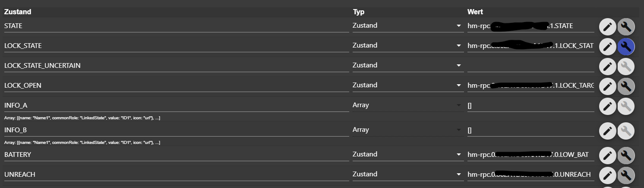Click the empty Wert field of LOCK_STATE_UNCERTAIN
Image resolution: width=644 pixels, height=188 pixels.
point(530,66)
